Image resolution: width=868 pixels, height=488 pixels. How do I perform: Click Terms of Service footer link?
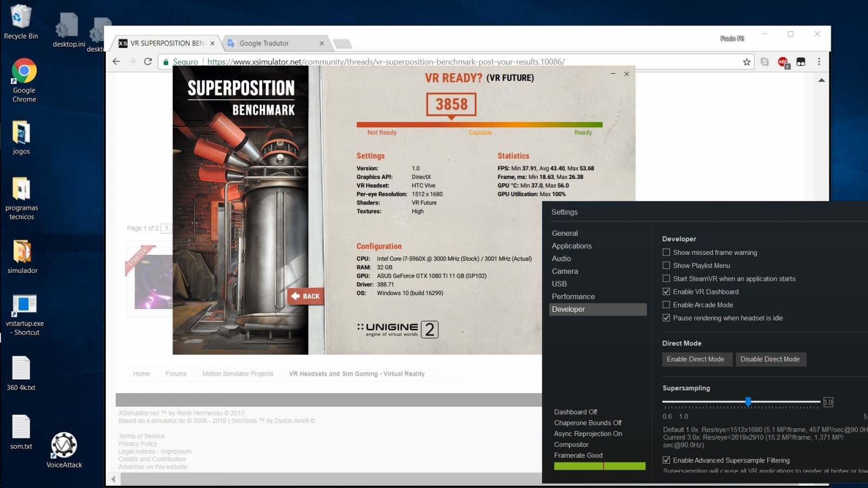click(142, 436)
